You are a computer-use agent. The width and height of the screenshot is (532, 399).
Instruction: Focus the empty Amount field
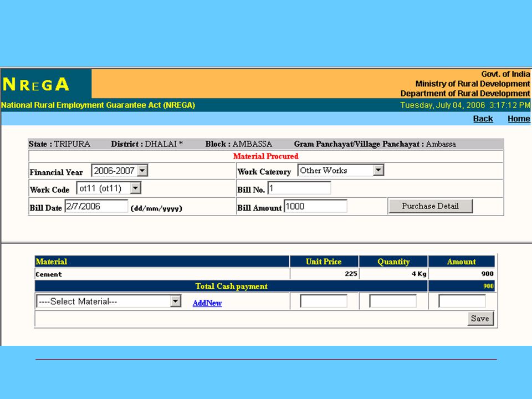pyautogui.click(x=462, y=301)
